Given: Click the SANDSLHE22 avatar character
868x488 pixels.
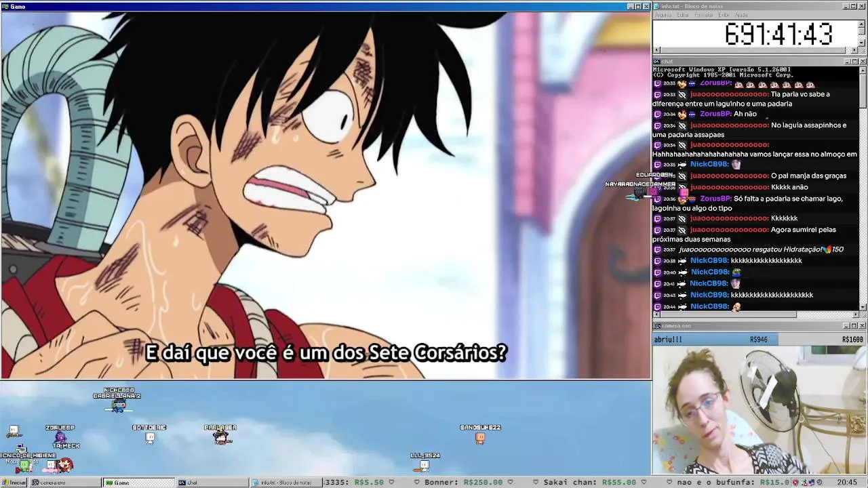Looking at the screenshot, I should [480, 438].
